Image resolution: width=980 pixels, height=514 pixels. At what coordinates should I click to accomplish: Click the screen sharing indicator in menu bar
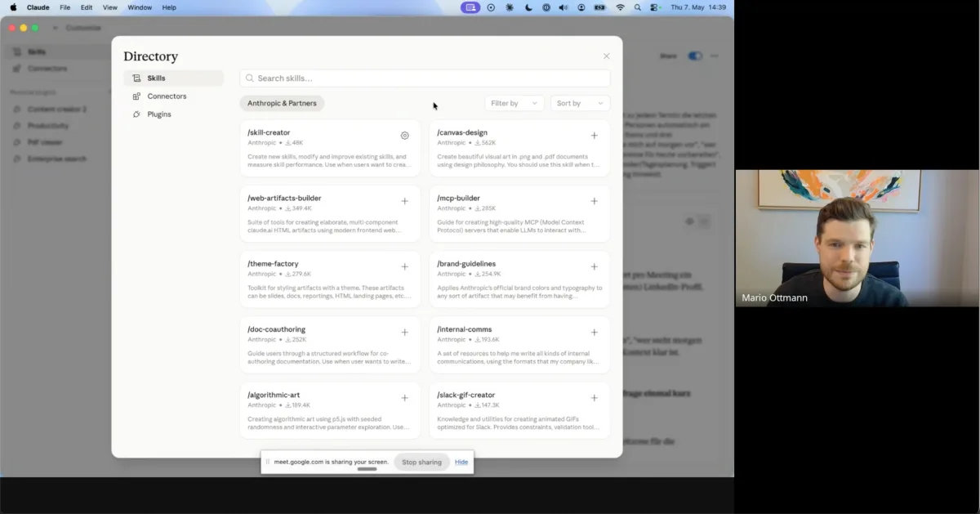pos(470,7)
